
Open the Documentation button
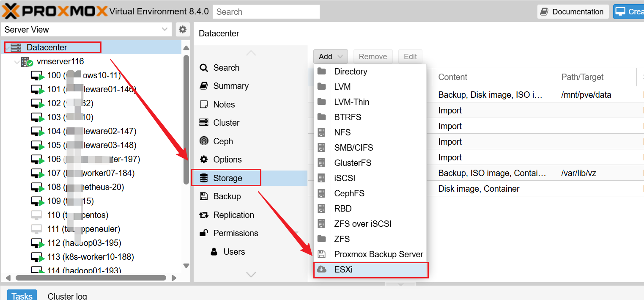tap(573, 12)
